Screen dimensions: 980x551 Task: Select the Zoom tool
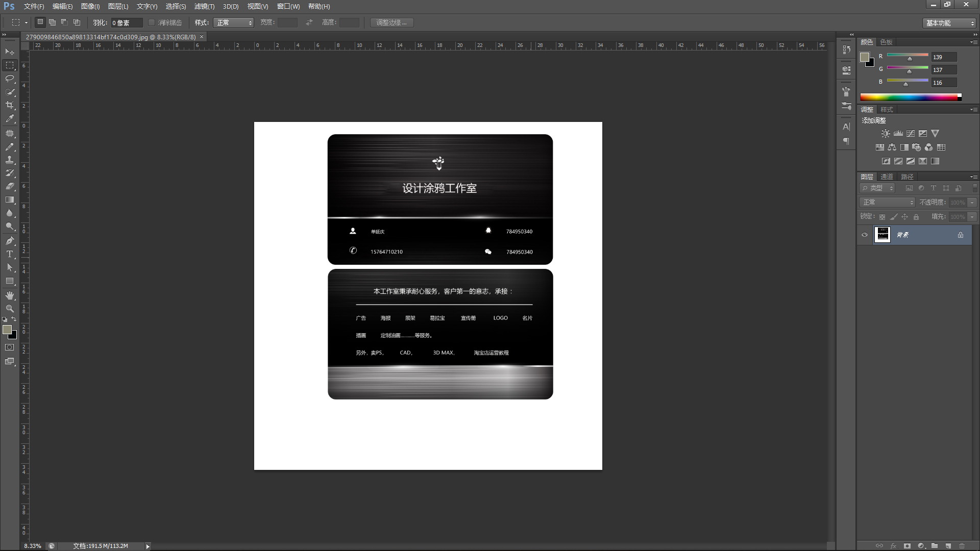coord(9,309)
